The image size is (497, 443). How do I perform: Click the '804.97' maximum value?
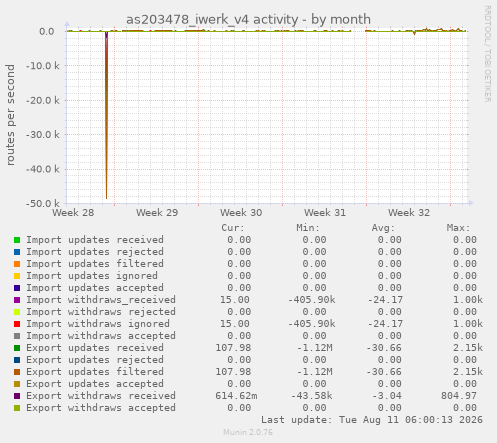coord(459,396)
